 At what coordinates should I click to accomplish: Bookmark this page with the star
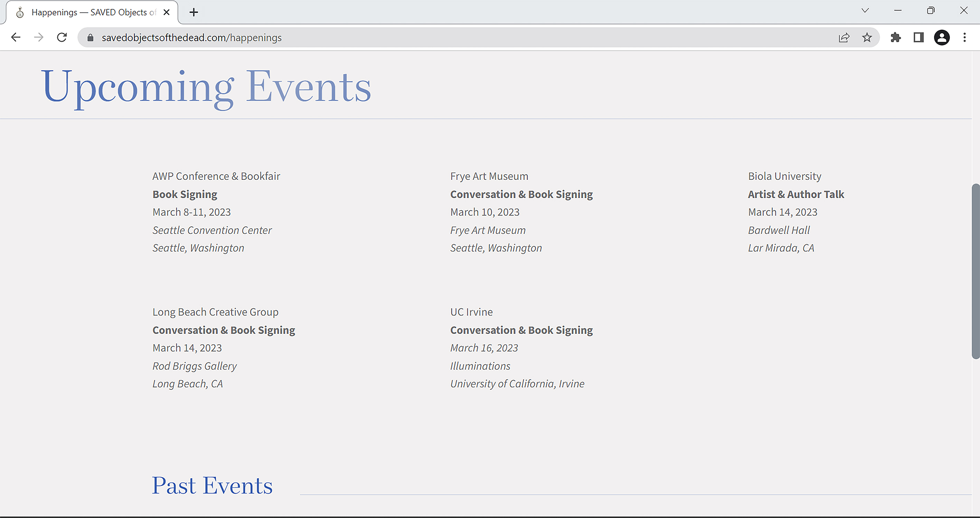(867, 37)
